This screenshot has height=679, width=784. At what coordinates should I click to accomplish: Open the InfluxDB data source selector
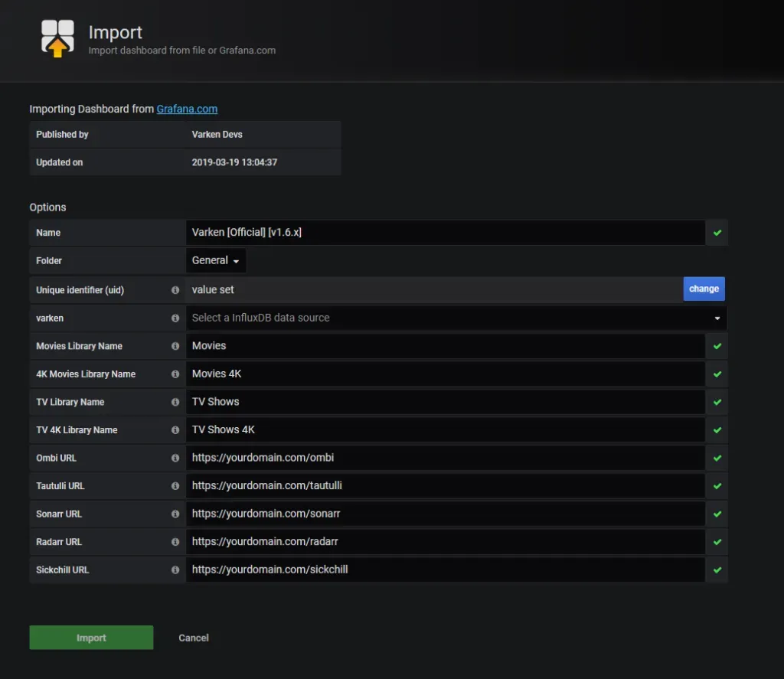[456, 318]
